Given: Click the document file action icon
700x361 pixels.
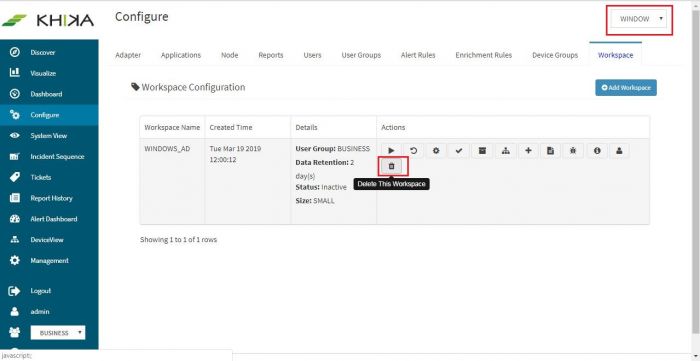Looking at the screenshot, I should [550, 151].
